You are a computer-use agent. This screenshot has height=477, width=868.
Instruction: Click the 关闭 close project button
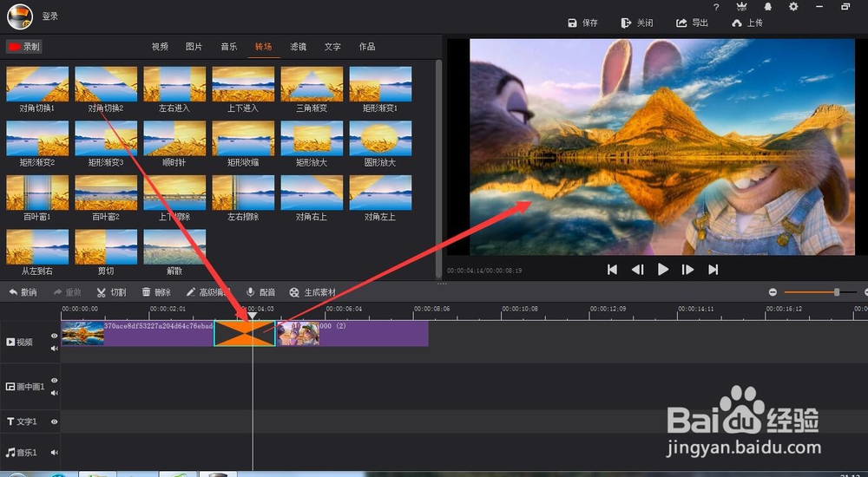[x=637, y=23]
